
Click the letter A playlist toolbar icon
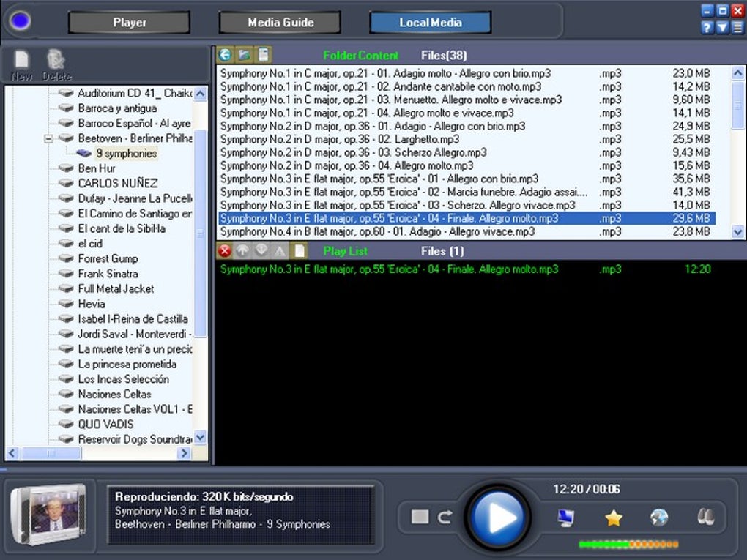[280, 250]
